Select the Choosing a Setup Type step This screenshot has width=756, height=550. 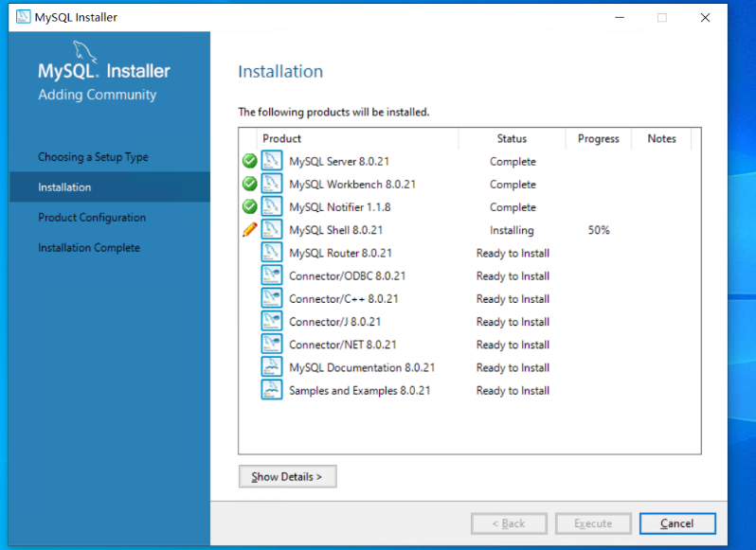click(x=93, y=157)
